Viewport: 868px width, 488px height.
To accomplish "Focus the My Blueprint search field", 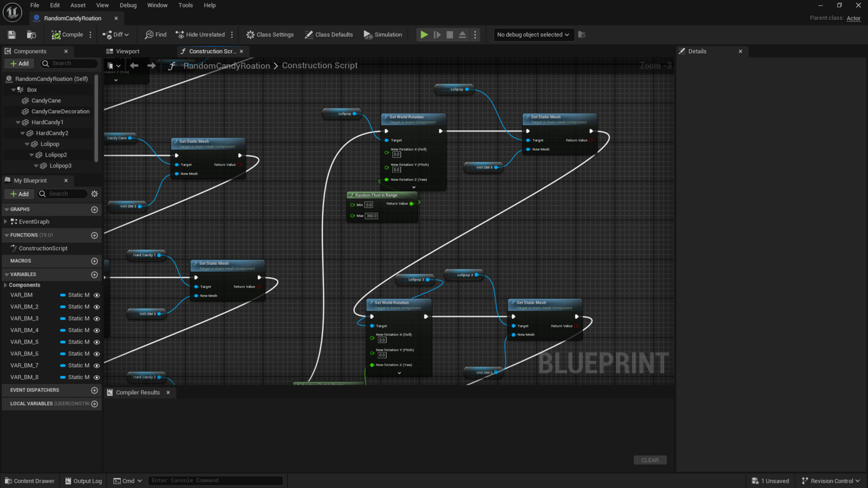I will pos(63,194).
